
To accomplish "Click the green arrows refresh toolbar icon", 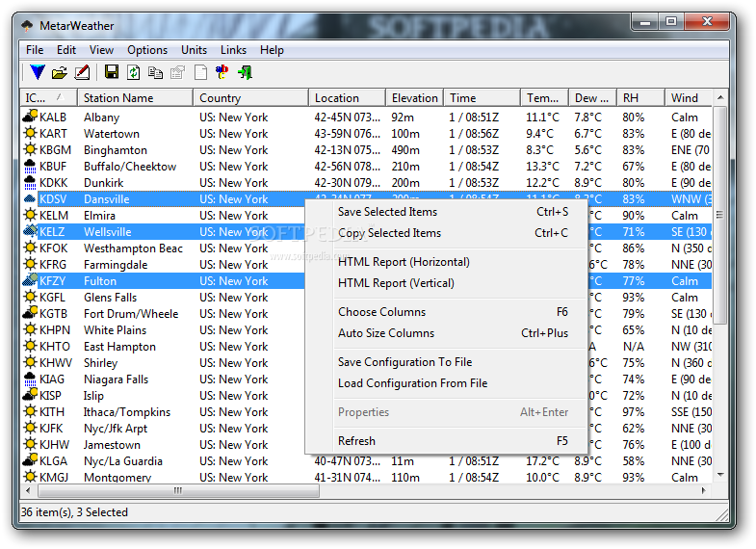I will [134, 73].
